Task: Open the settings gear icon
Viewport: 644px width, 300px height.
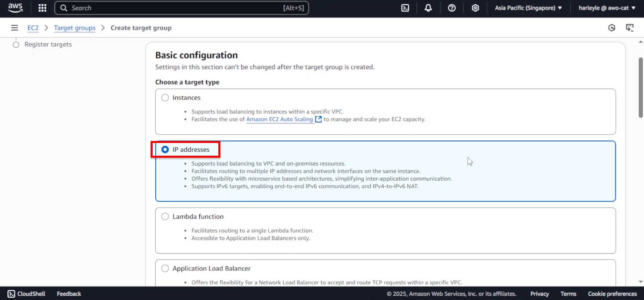Action: 475,8
